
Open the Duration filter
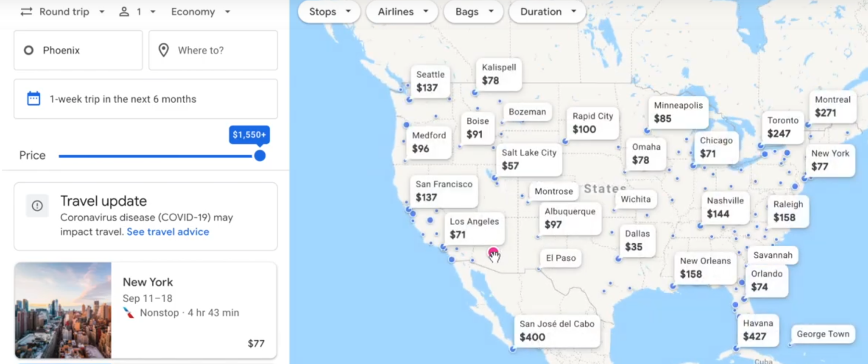(546, 12)
